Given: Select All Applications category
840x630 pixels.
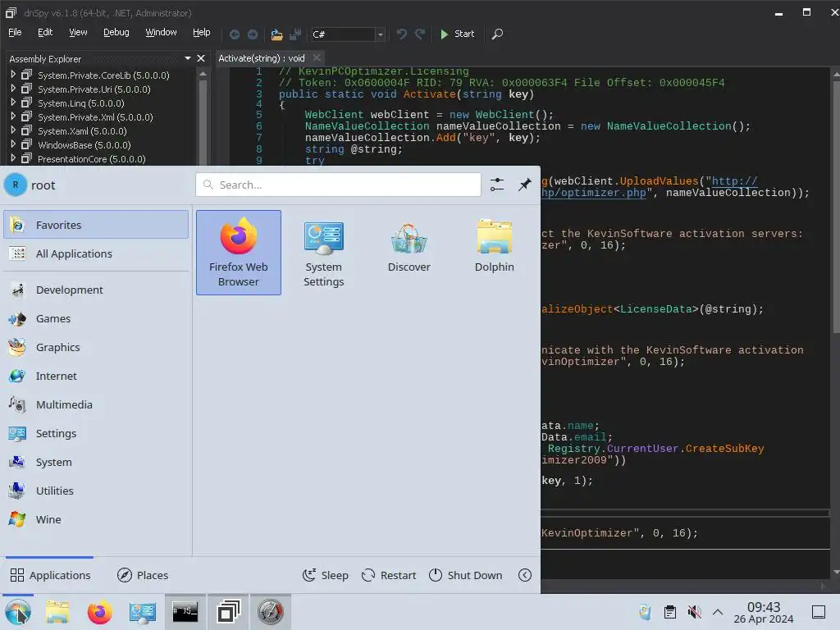Looking at the screenshot, I should click(96, 254).
